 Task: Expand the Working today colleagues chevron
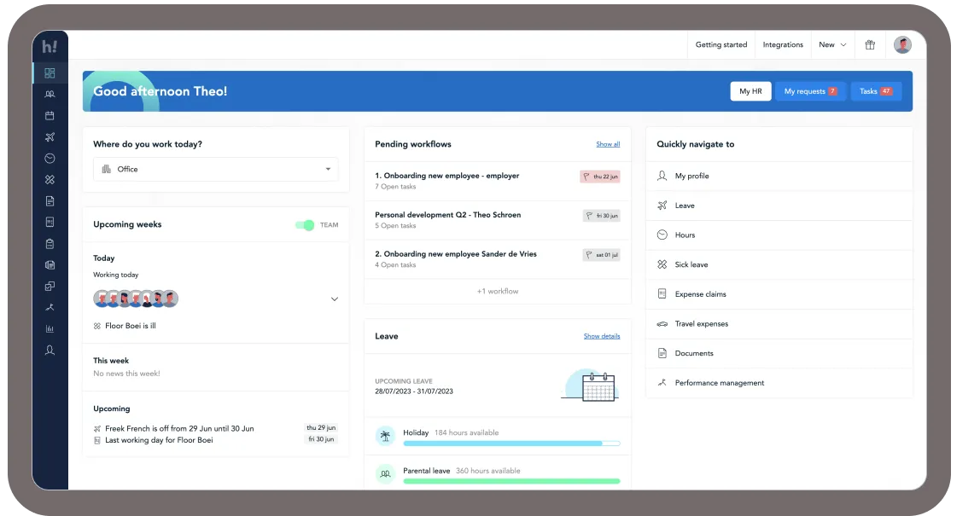tap(335, 299)
